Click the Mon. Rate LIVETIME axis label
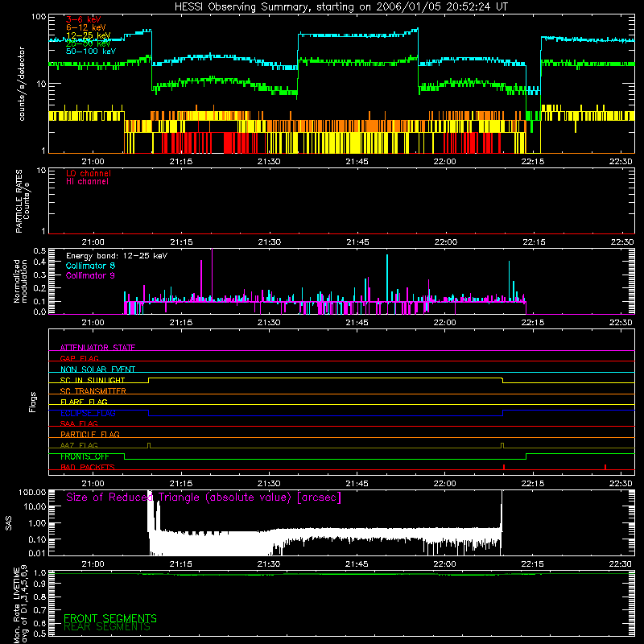The height and width of the screenshot is (644, 644). [20, 604]
